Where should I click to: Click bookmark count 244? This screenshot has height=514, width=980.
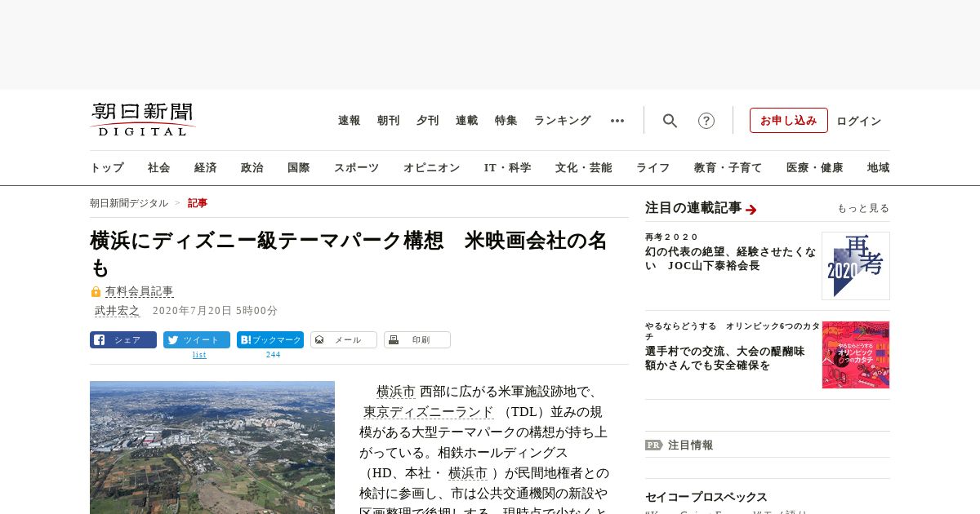pyautogui.click(x=273, y=355)
